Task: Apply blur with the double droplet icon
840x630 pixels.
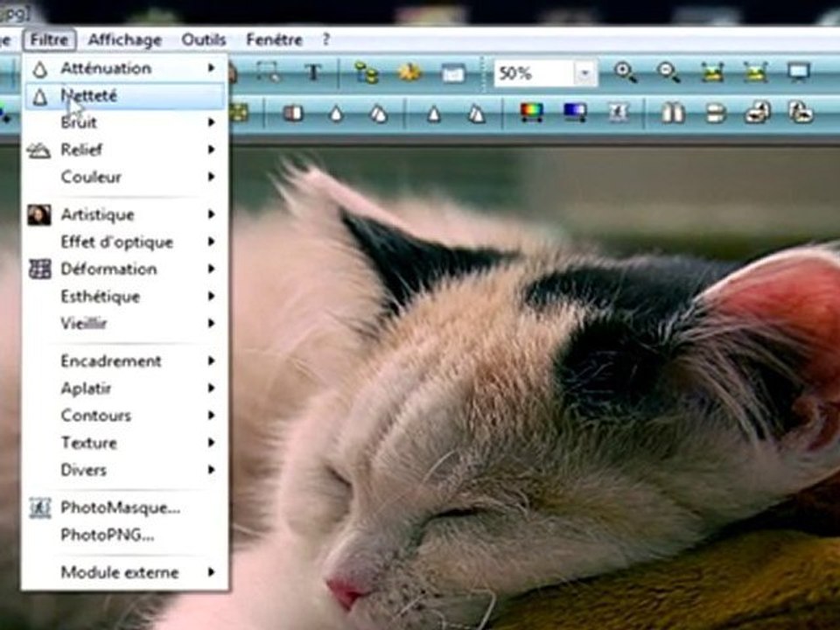Action: point(379,114)
